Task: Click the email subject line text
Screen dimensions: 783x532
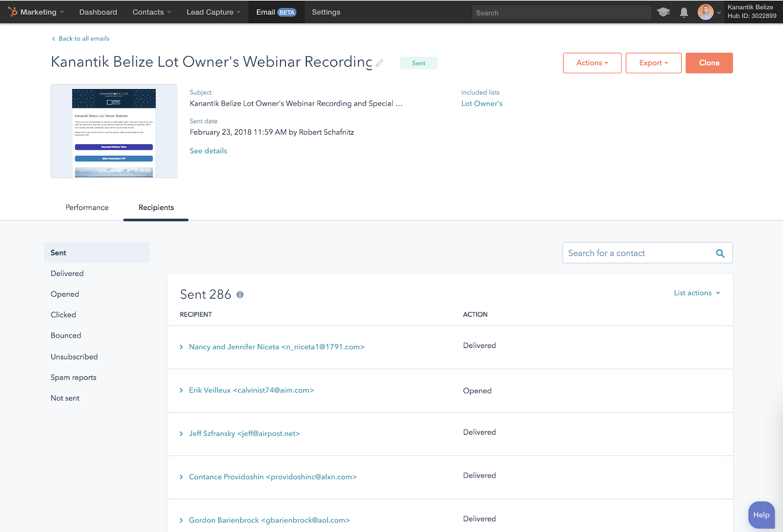Action: (296, 104)
